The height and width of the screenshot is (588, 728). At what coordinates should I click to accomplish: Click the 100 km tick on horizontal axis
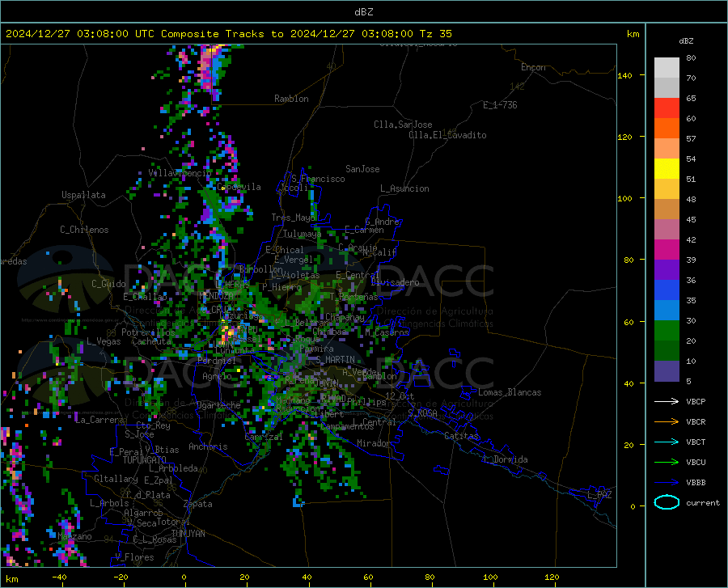(x=490, y=577)
